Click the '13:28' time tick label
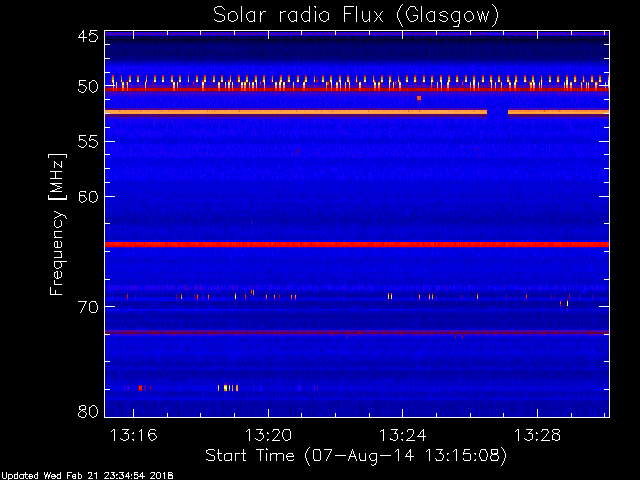 coord(537,435)
